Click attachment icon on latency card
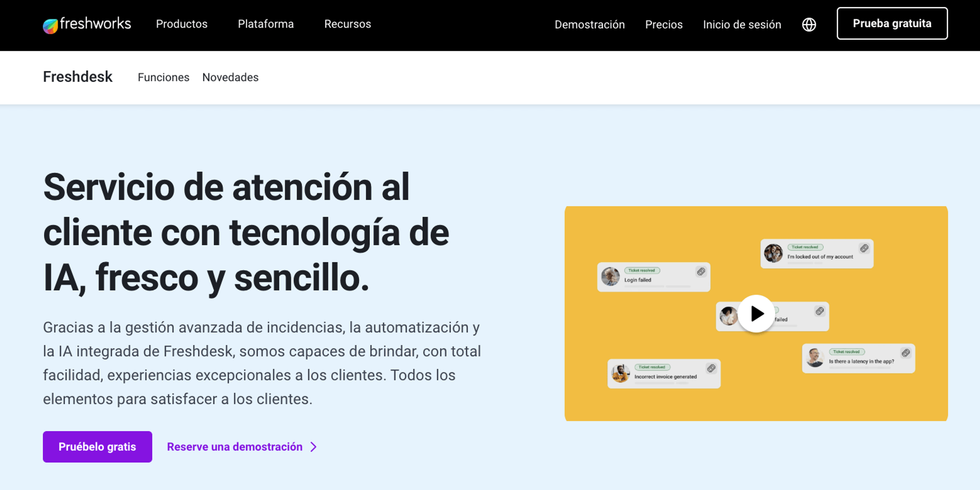The height and width of the screenshot is (490, 980). 906,353
